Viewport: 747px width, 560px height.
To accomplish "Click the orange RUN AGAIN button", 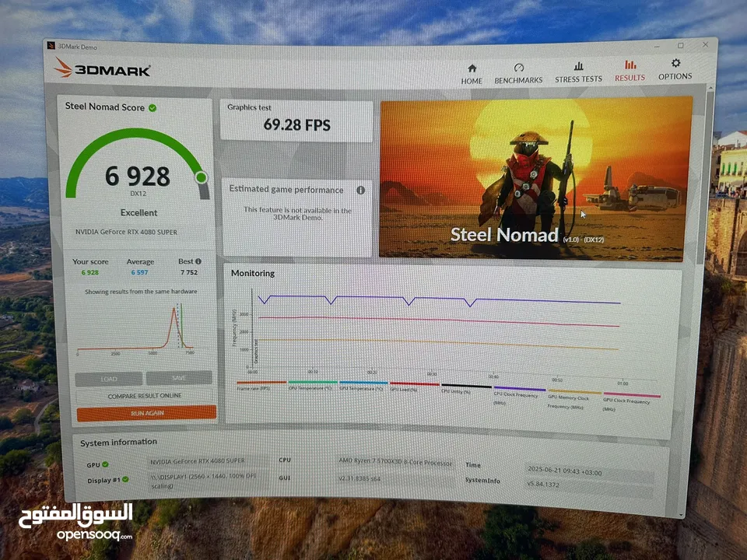I will (147, 413).
